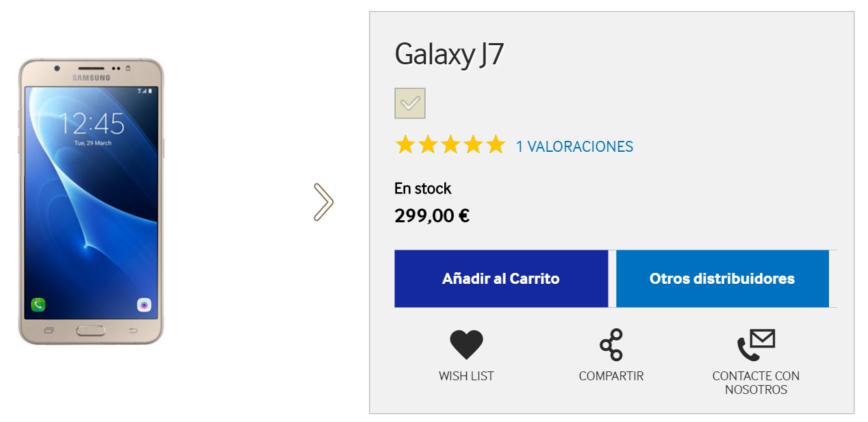The image size is (868, 422).
Task: Click the En stock availability text
Action: coord(422,188)
